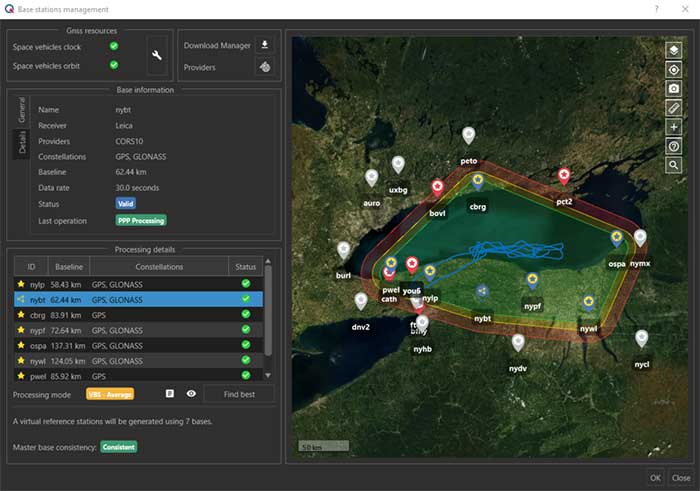Open map layers selector

tap(674, 50)
